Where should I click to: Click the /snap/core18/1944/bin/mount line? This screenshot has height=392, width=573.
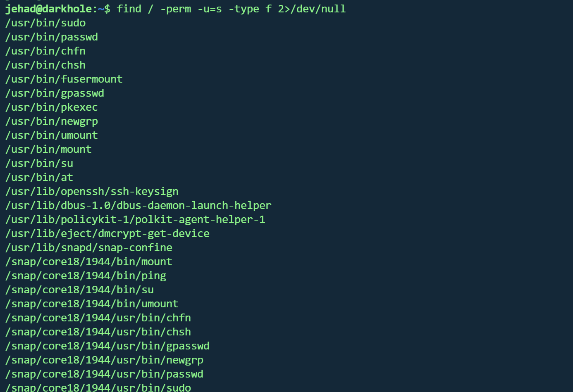click(x=89, y=261)
